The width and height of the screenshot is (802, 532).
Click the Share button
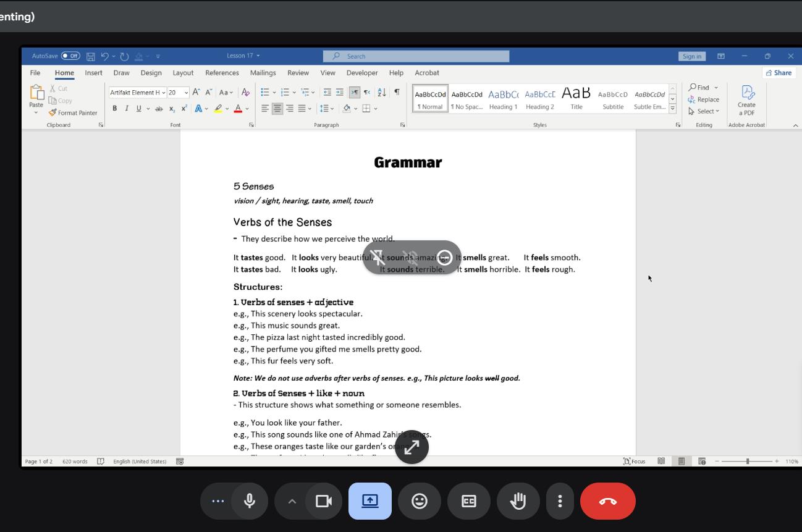(779, 73)
